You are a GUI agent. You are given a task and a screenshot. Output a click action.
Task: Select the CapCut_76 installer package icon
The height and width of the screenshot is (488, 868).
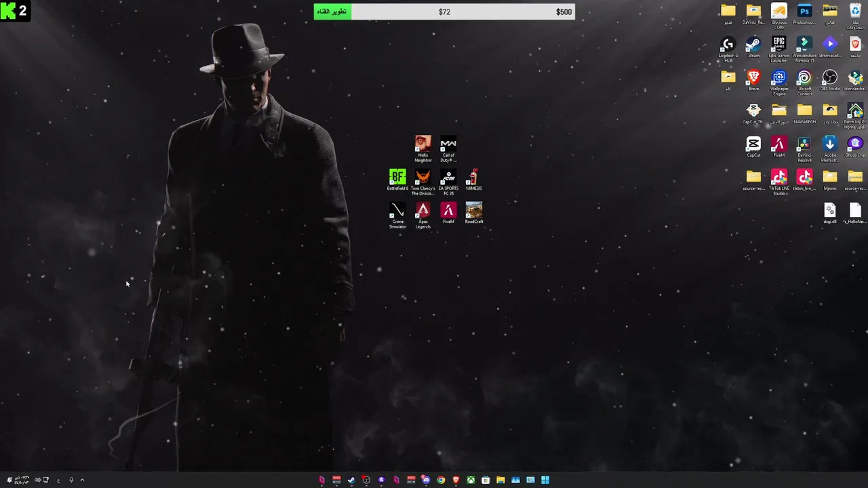(753, 114)
